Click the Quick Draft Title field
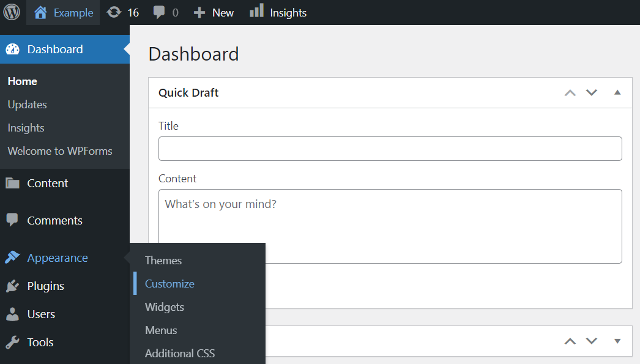The width and height of the screenshot is (640, 364). (x=390, y=148)
